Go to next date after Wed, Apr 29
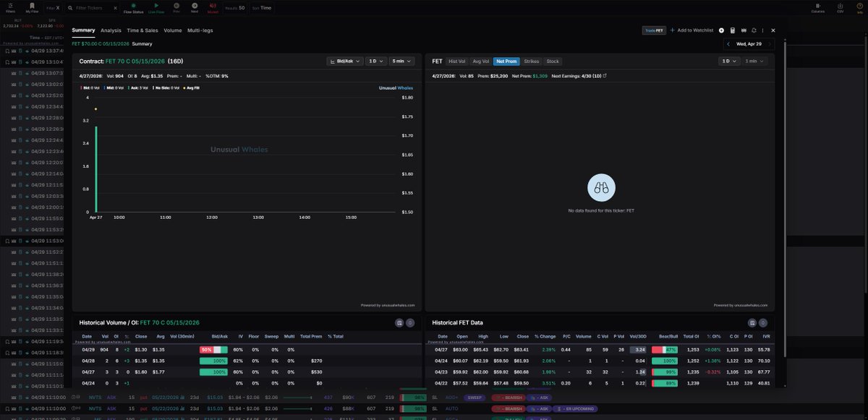868x420 pixels. (x=770, y=44)
